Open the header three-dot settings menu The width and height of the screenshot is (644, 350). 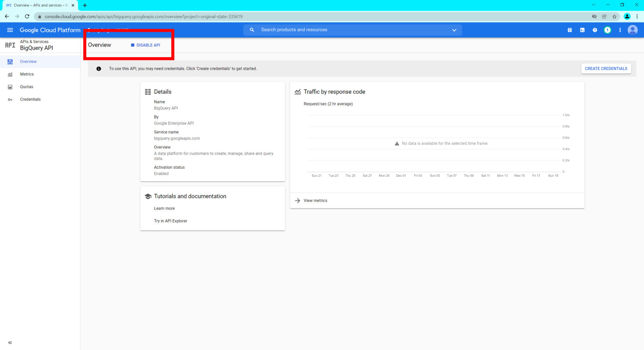pos(620,30)
